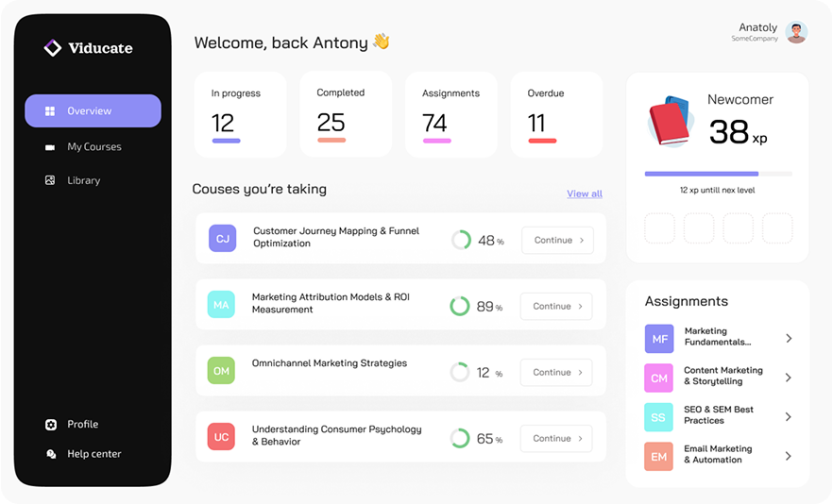The image size is (833, 504).
Task: Open the My Courses menu item
Action: tap(93, 147)
